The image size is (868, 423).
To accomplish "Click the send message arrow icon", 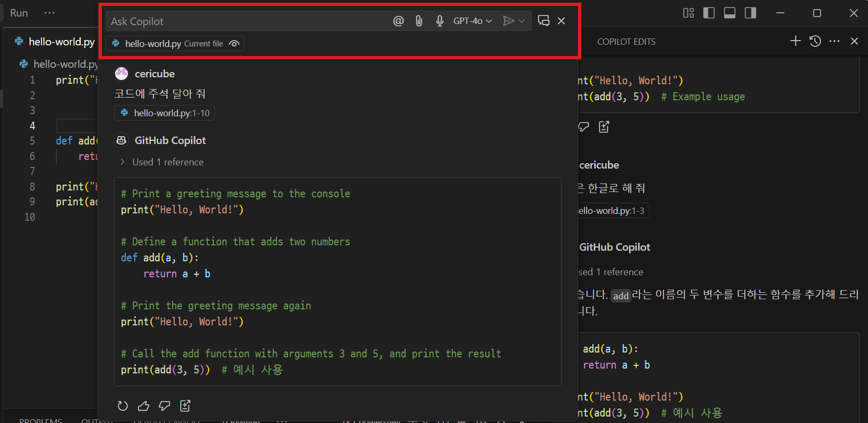I will coord(509,21).
